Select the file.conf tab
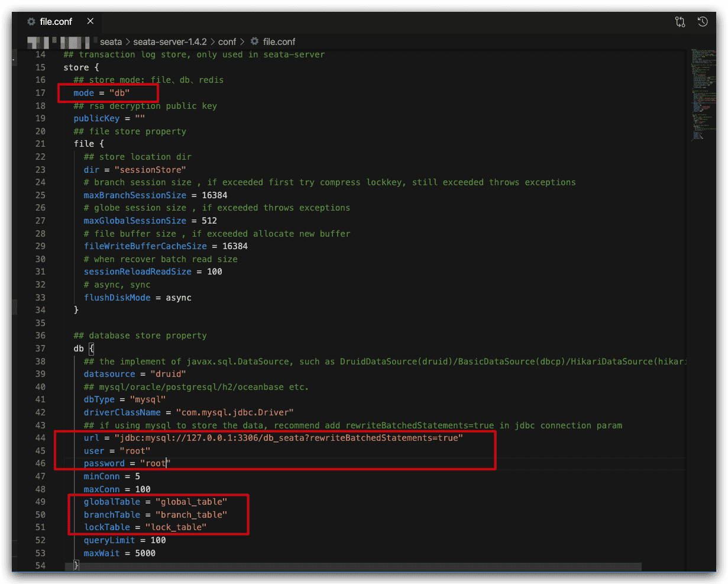Viewport: 728px width, 584px height. (x=56, y=22)
